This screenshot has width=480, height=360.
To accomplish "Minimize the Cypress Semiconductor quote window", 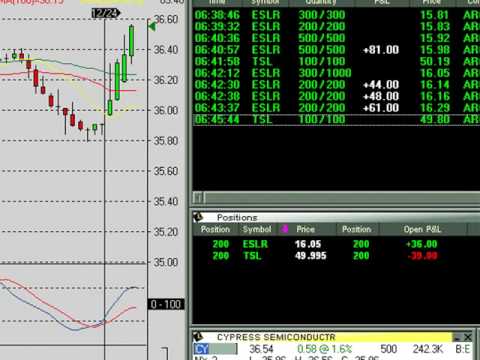I will 458,337.
